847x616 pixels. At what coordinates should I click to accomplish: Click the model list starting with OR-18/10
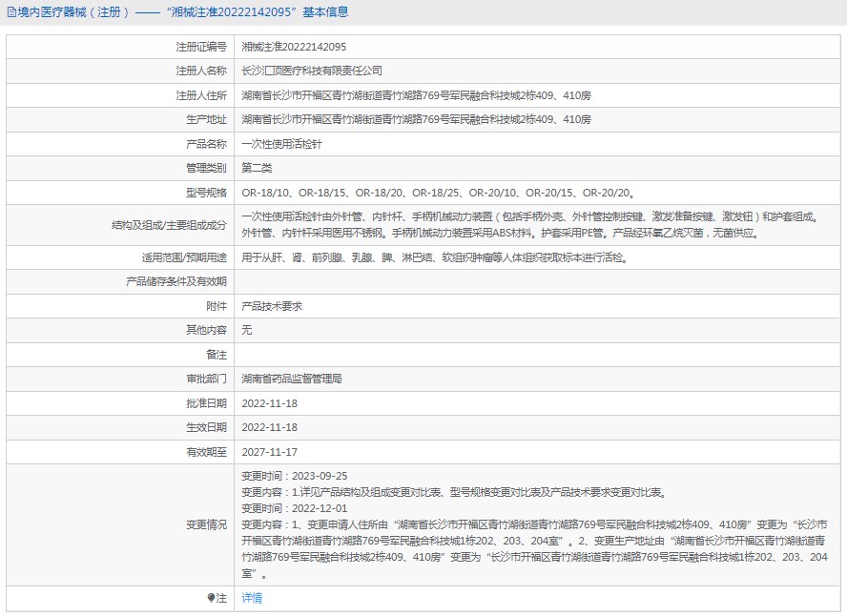point(439,193)
